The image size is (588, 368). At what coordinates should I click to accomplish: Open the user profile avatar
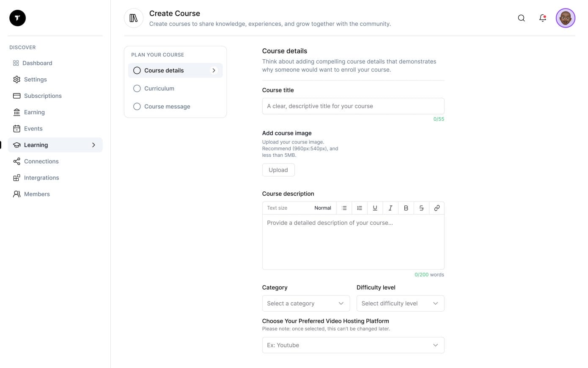coord(565,18)
